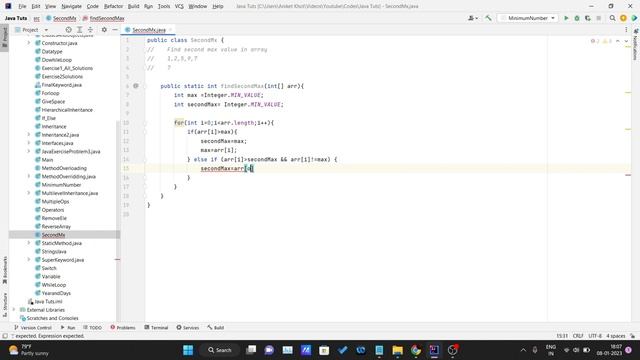Close the SecondMx.java editor tab
Viewport: 640px width, 360px height.
point(171,30)
